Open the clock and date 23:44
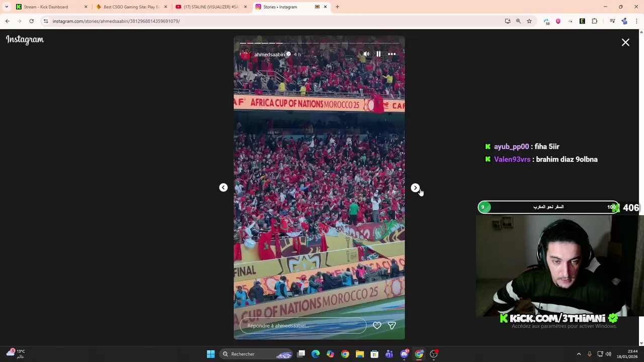 click(x=627, y=354)
